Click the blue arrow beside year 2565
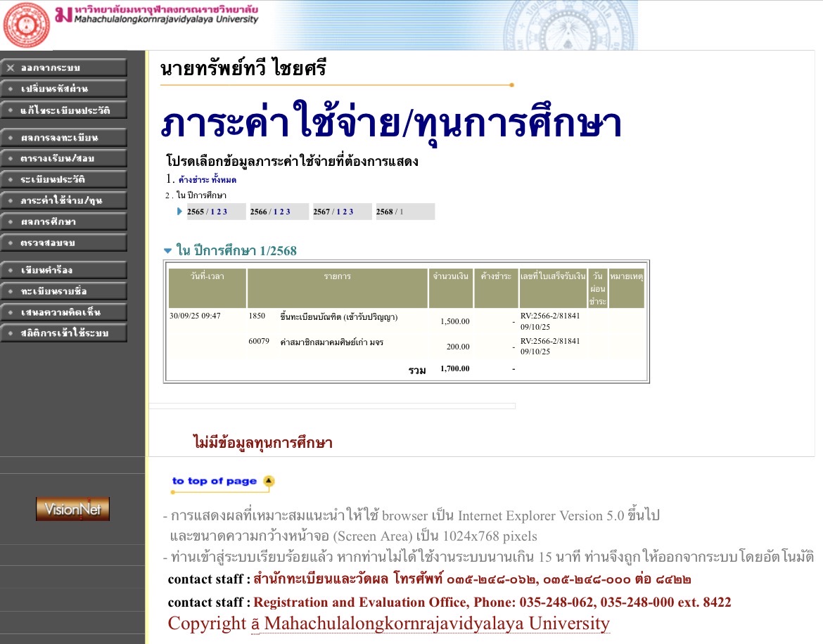Viewport: 823px width, 644px height. click(x=179, y=212)
